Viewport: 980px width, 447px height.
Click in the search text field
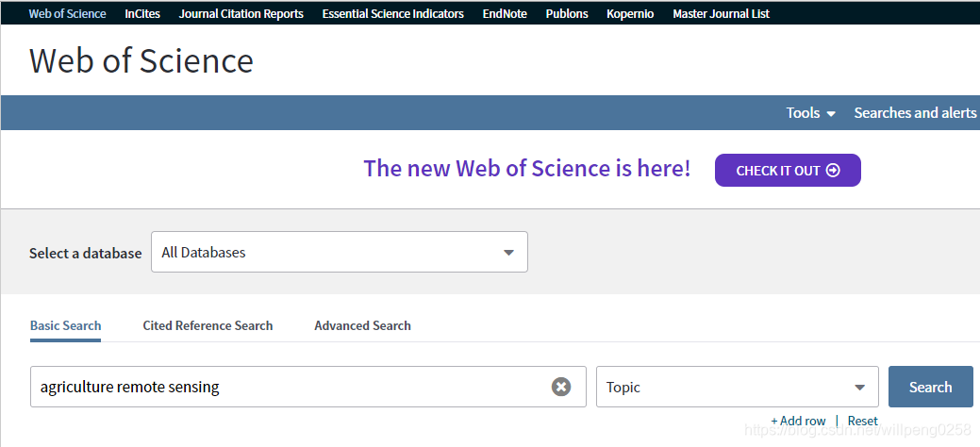pyautogui.click(x=308, y=387)
